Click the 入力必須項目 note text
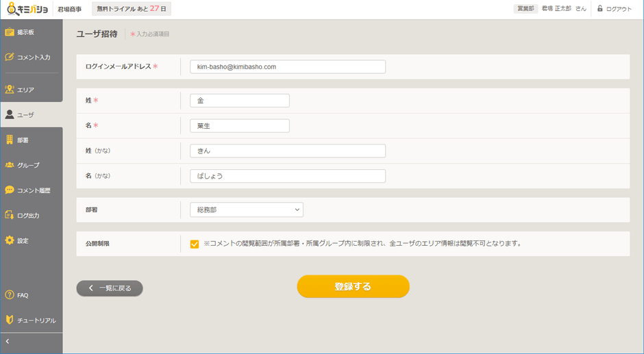The width and height of the screenshot is (644, 354). [x=153, y=34]
